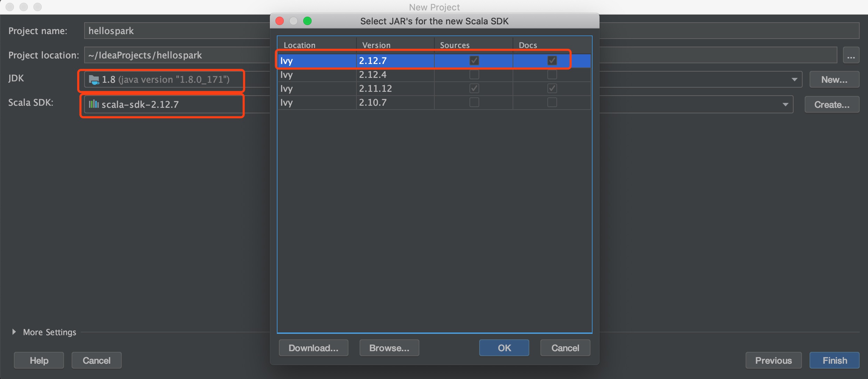Click the green zoom button of SDK dialog

click(307, 21)
